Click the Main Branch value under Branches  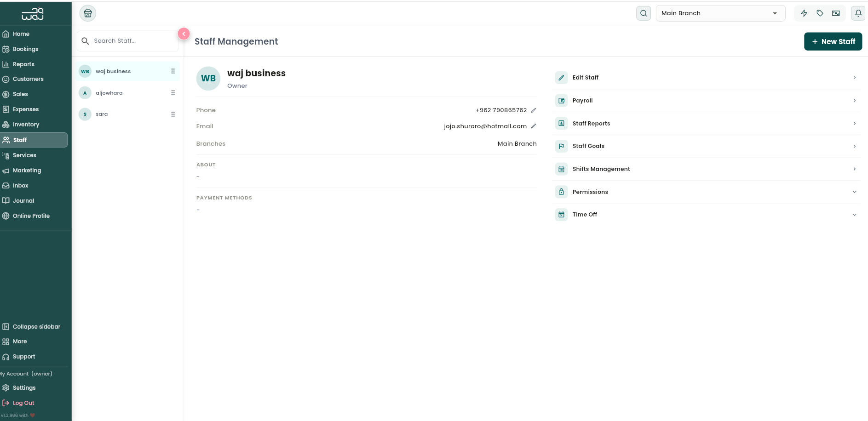click(517, 144)
